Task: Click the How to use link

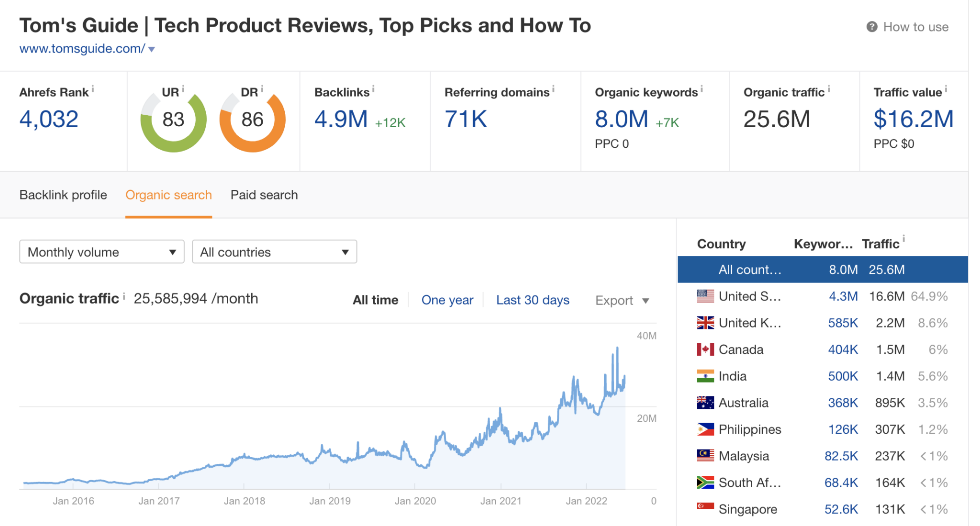Action: pos(916,27)
